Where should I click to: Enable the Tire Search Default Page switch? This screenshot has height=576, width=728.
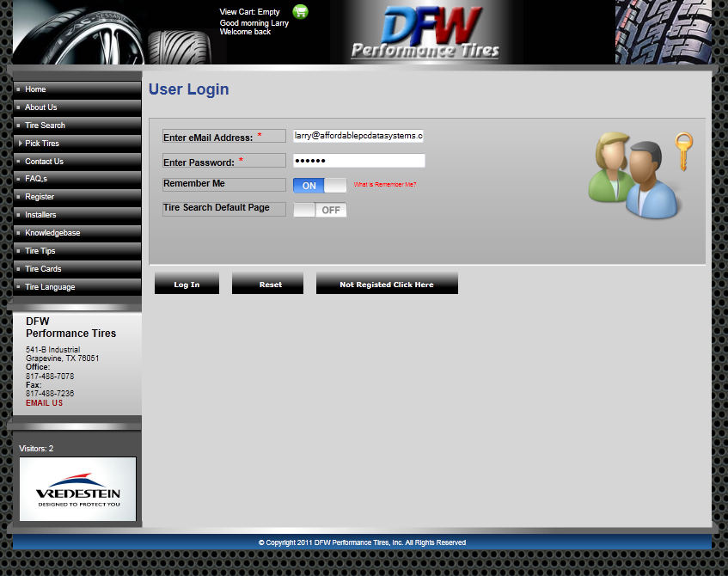point(320,210)
